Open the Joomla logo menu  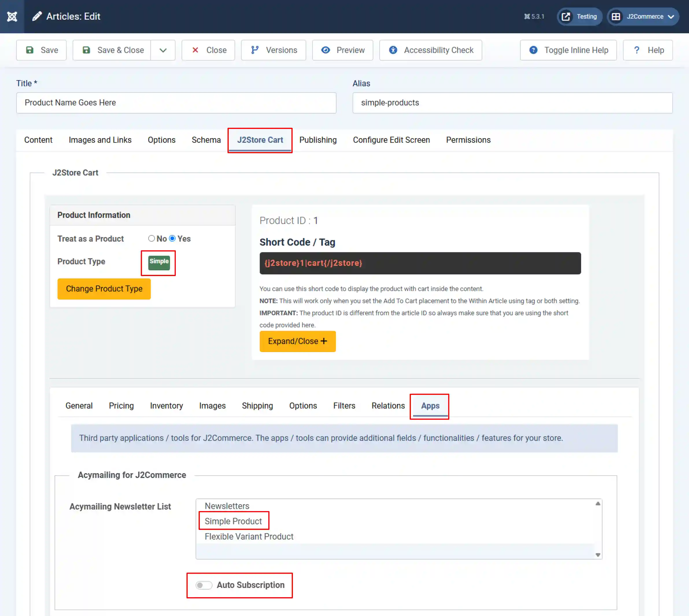pyautogui.click(x=12, y=16)
